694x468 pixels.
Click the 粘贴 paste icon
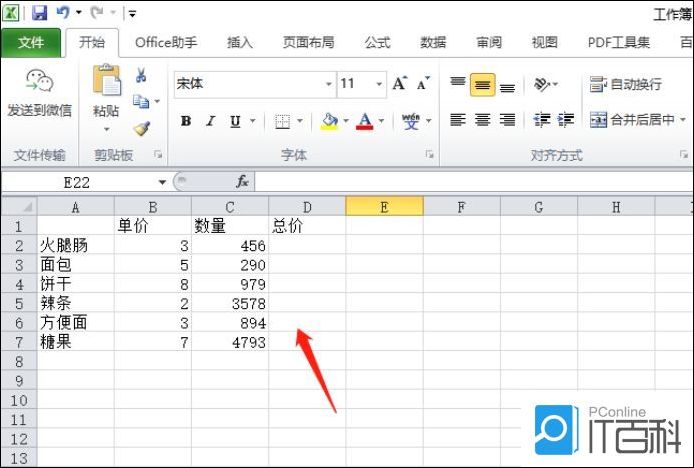106,80
